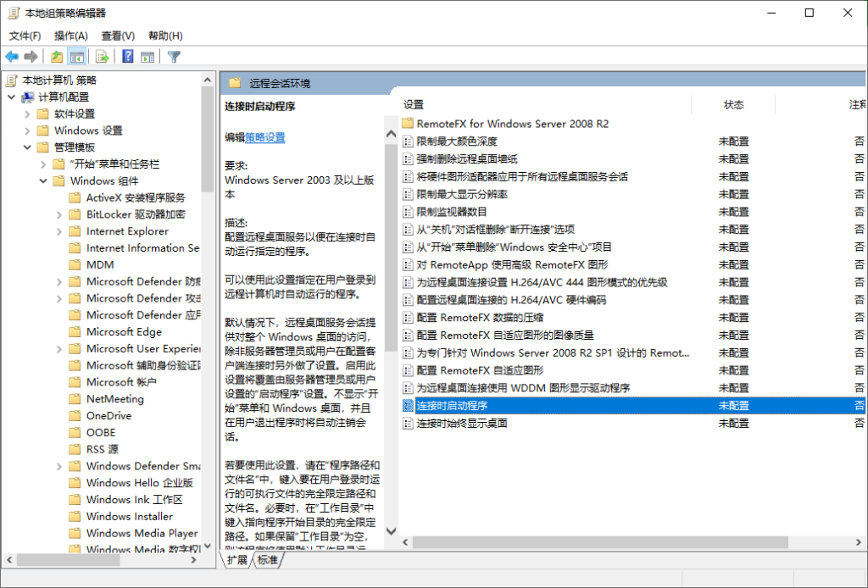The width and height of the screenshot is (868, 588).
Task: Expand the 软件设置 tree node
Action: (x=27, y=114)
